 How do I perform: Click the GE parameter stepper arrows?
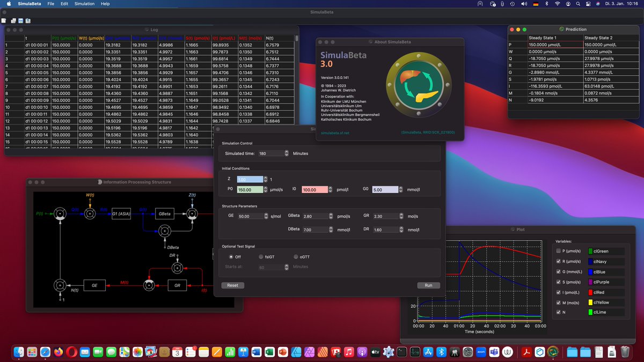pyautogui.click(x=266, y=216)
